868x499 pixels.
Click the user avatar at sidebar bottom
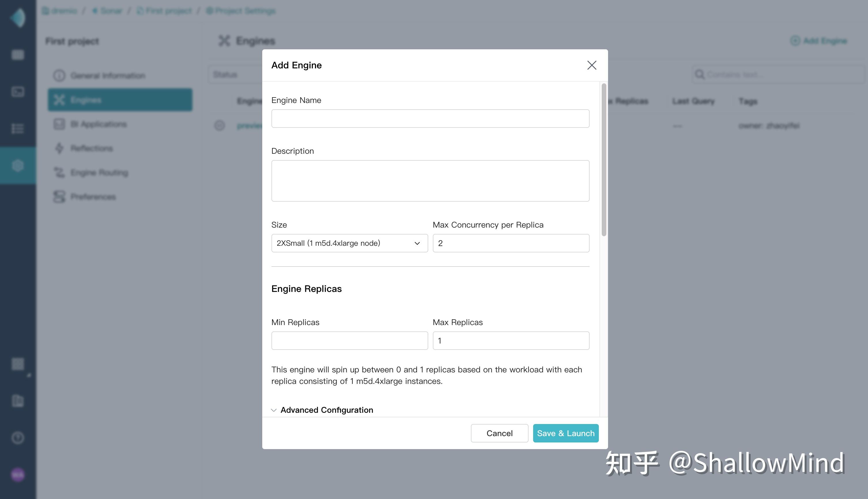pyautogui.click(x=18, y=475)
